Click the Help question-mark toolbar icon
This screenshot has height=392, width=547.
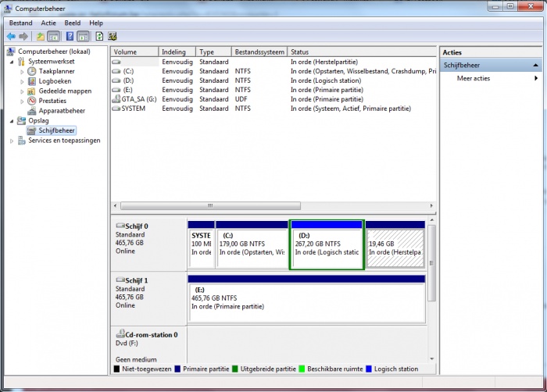[x=70, y=36]
